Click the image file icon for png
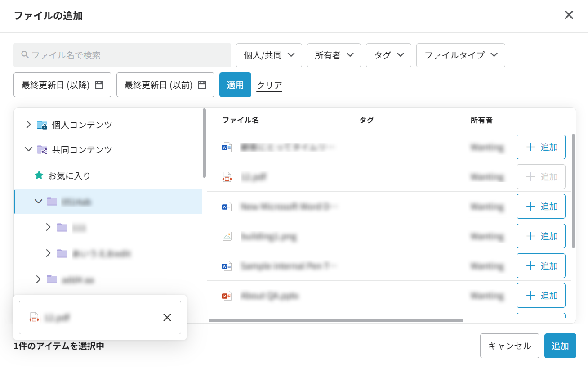 pos(227,236)
